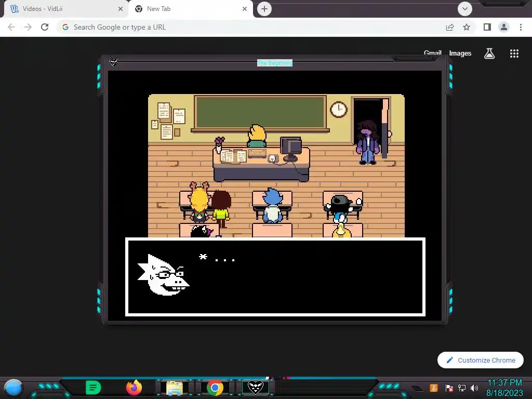Go back to previous page
The image size is (532, 399).
click(11, 27)
